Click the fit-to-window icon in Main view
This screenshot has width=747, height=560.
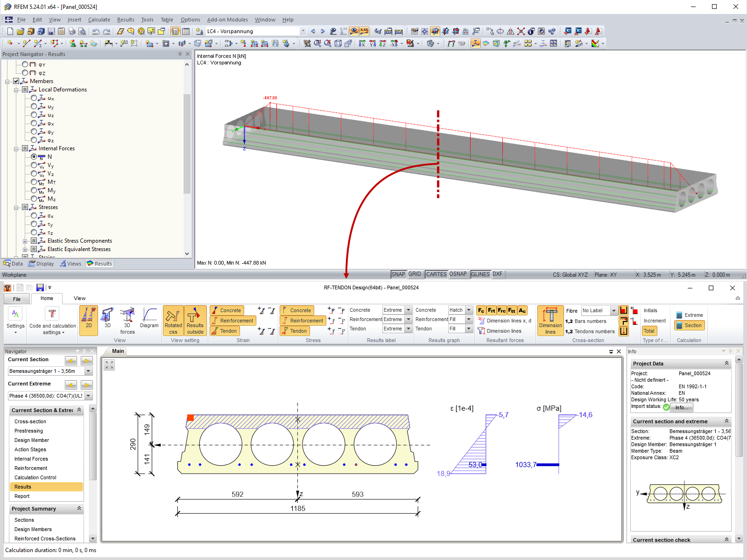point(109,365)
